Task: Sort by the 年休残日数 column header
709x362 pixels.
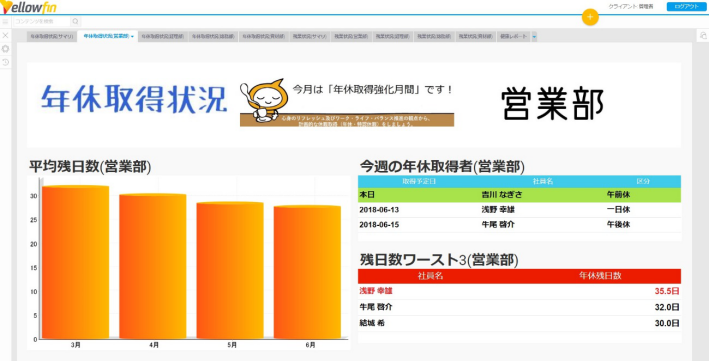Action: coord(600,276)
